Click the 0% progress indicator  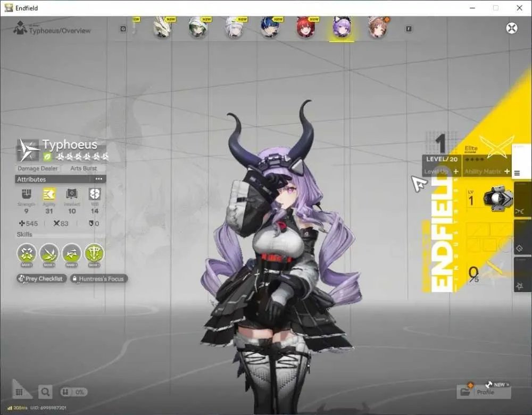(x=74, y=392)
